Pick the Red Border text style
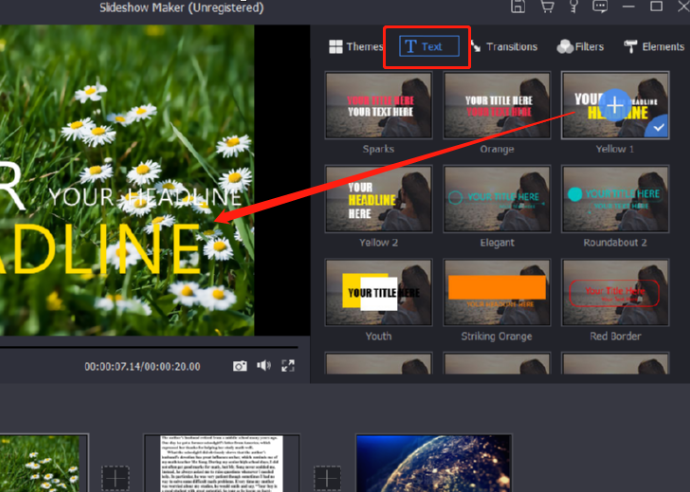Screen dimensions: 690x492 [x=615, y=293]
